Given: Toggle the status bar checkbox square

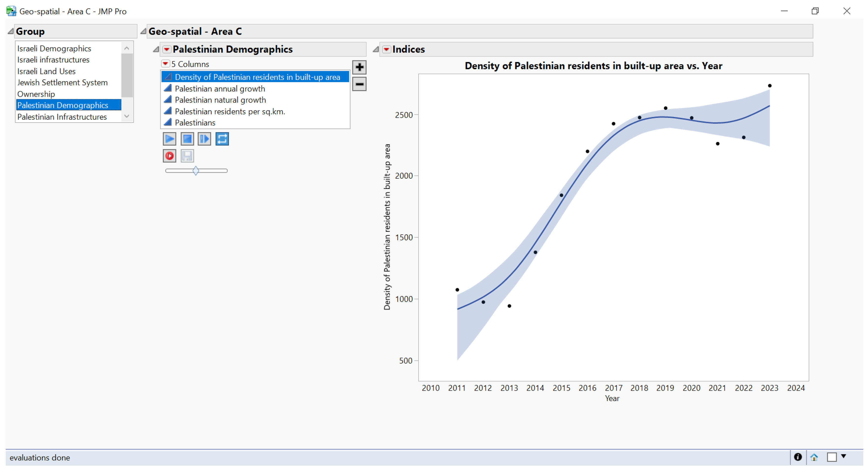Looking at the screenshot, I should [832, 457].
